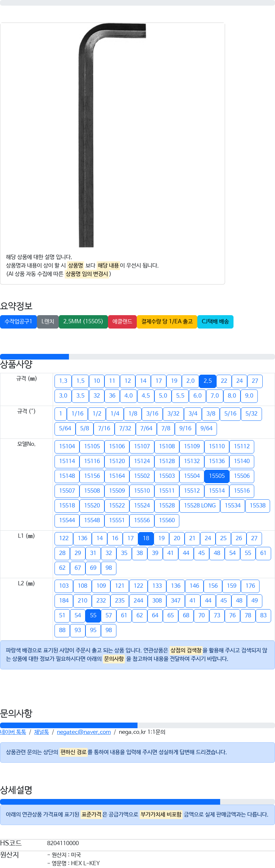Click the 상품사양 blue progress bar
The image size is (275, 868).
[34, 357]
